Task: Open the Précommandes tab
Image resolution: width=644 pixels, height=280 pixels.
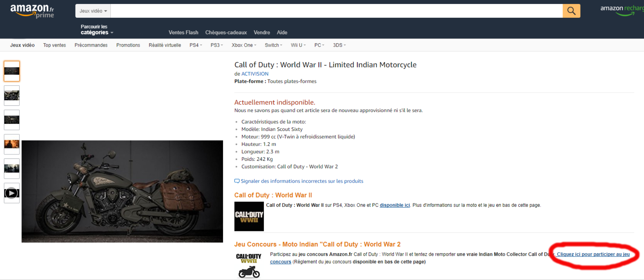Action: [91, 45]
